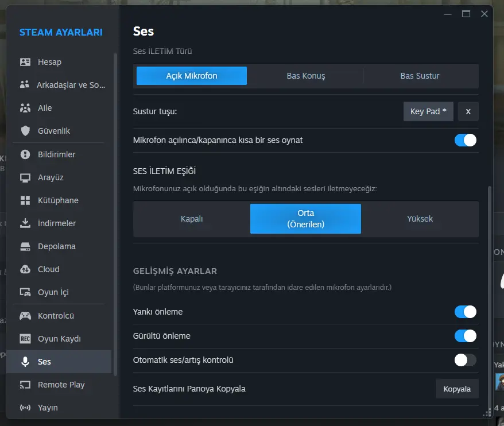Click the İndirmeler download icon
Screen dimensions: 504x426
pyautogui.click(x=25, y=223)
